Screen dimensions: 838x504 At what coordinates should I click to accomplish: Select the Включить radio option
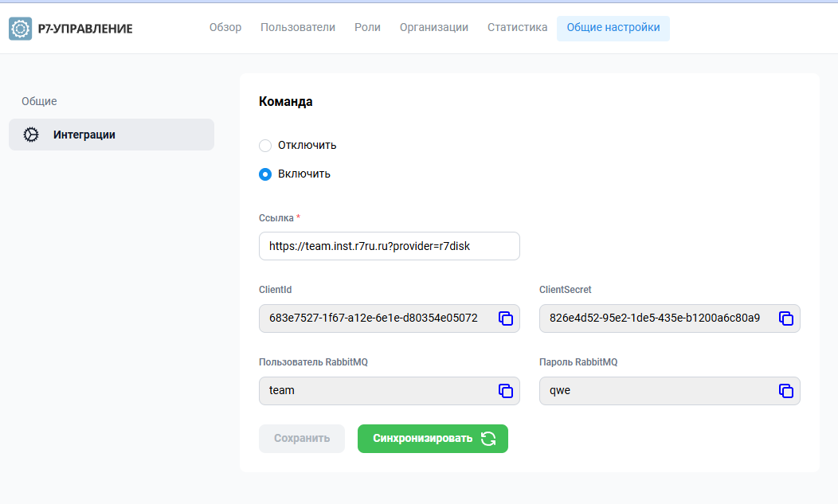click(x=265, y=174)
